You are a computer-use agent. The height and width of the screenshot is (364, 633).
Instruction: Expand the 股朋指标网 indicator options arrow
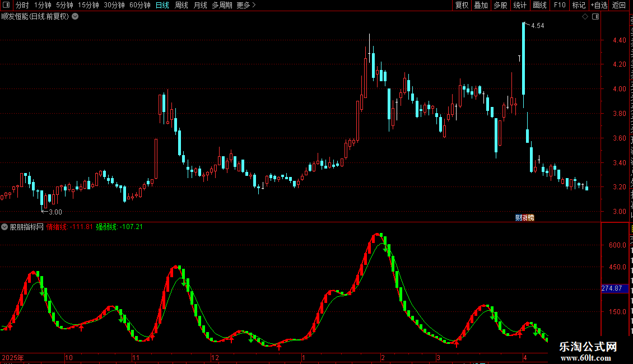4,227
